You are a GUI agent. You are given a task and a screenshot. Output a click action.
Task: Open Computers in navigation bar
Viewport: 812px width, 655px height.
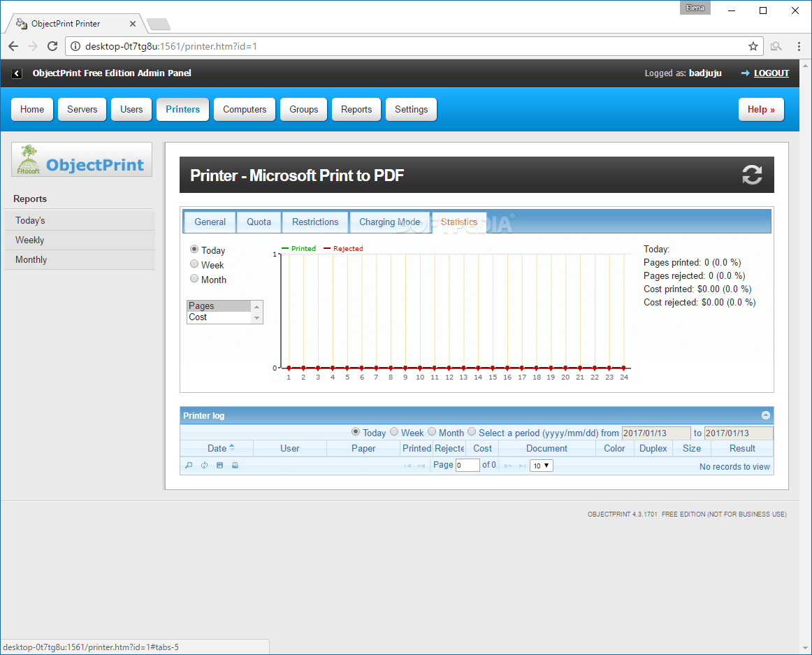pyautogui.click(x=245, y=109)
